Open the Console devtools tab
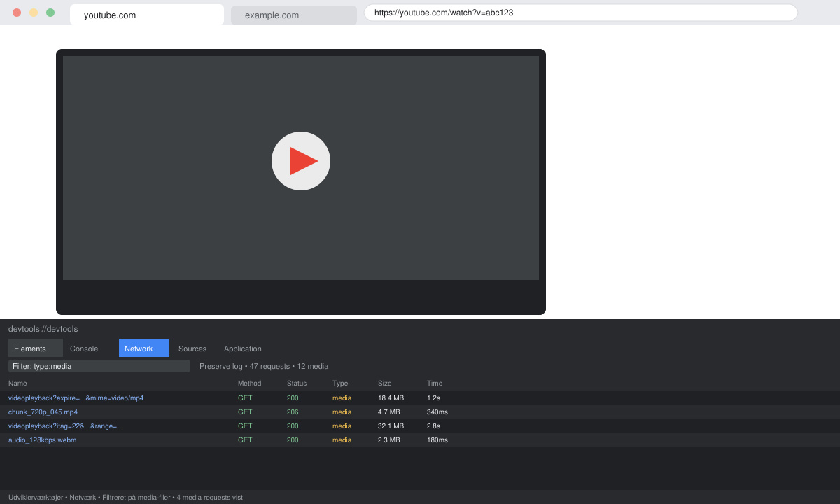 84,349
